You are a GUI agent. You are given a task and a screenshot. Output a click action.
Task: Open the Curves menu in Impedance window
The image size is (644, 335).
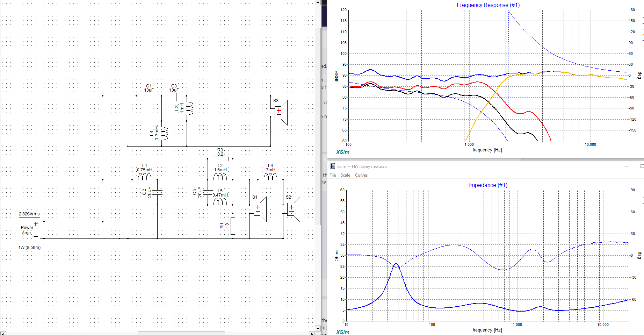tap(361, 175)
